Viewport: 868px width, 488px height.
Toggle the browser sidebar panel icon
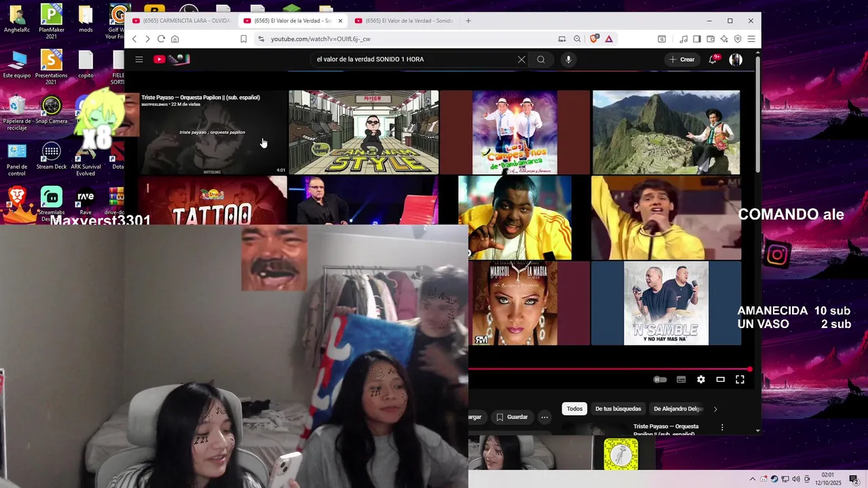click(x=697, y=39)
